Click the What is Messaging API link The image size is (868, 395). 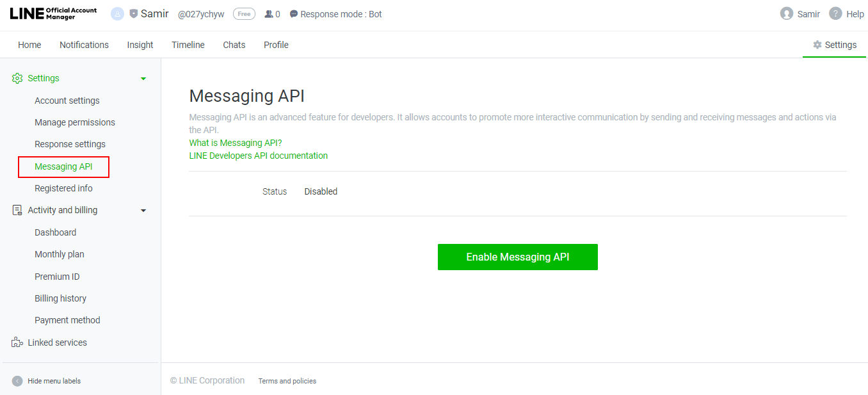coord(235,142)
